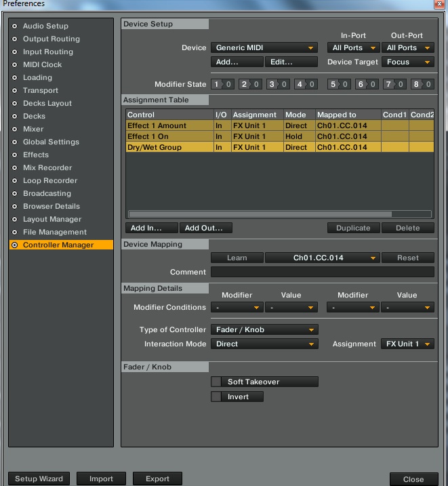Switch to the File Management section

point(55,232)
